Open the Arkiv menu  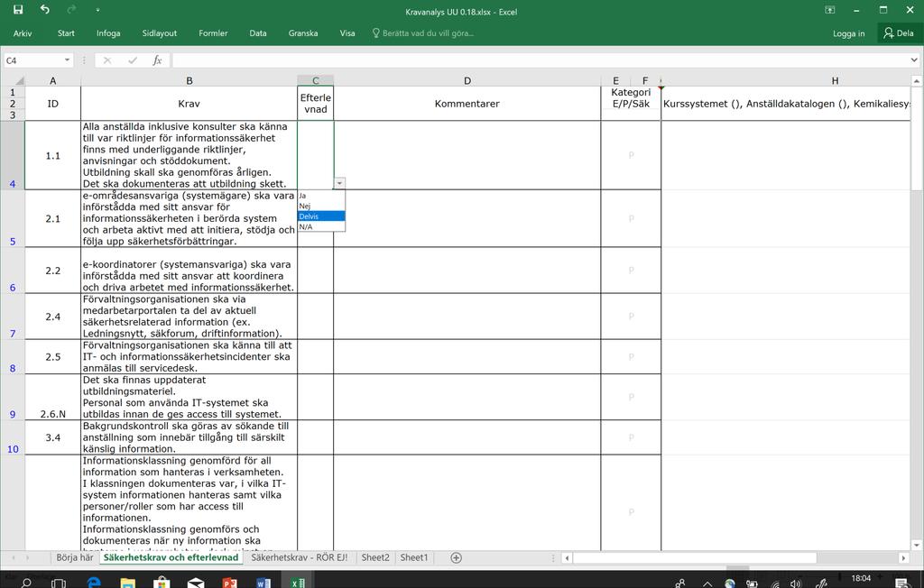23,33
